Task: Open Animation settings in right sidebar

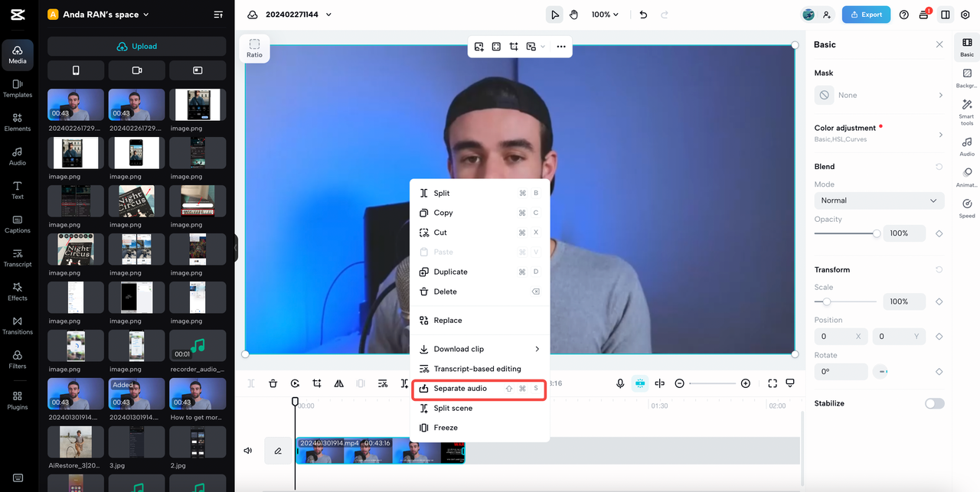Action: pyautogui.click(x=967, y=178)
